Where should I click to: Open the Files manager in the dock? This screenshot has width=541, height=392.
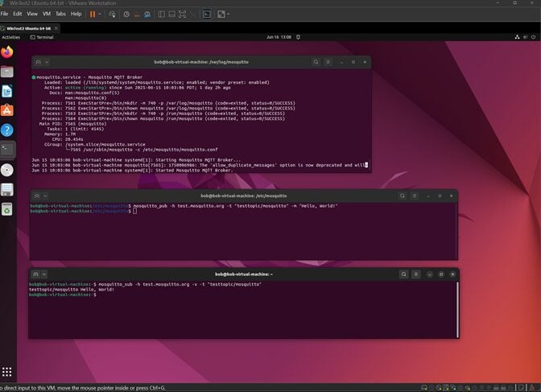[7, 72]
